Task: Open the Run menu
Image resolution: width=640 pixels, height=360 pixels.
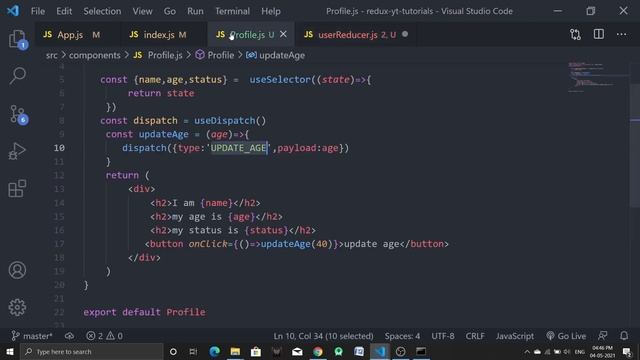Action: (195, 11)
